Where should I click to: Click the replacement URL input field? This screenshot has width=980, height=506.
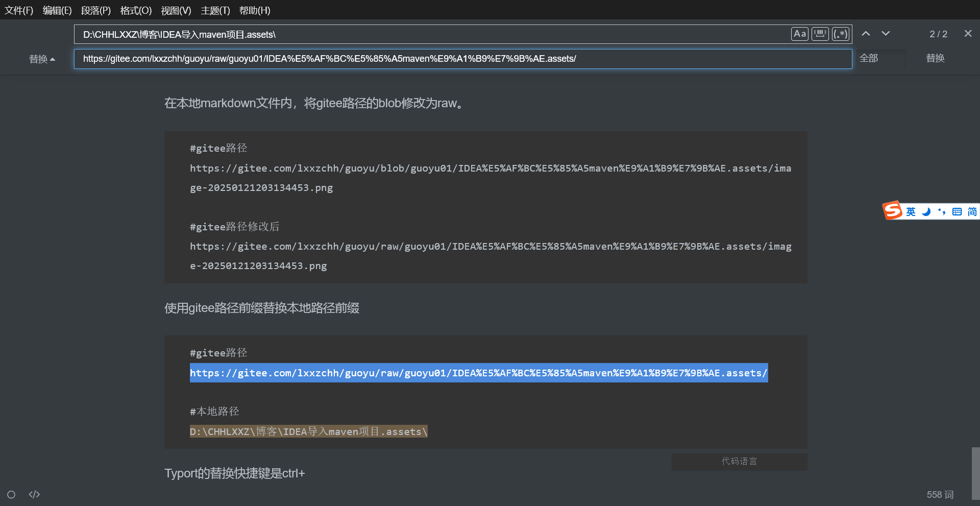[x=459, y=58]
